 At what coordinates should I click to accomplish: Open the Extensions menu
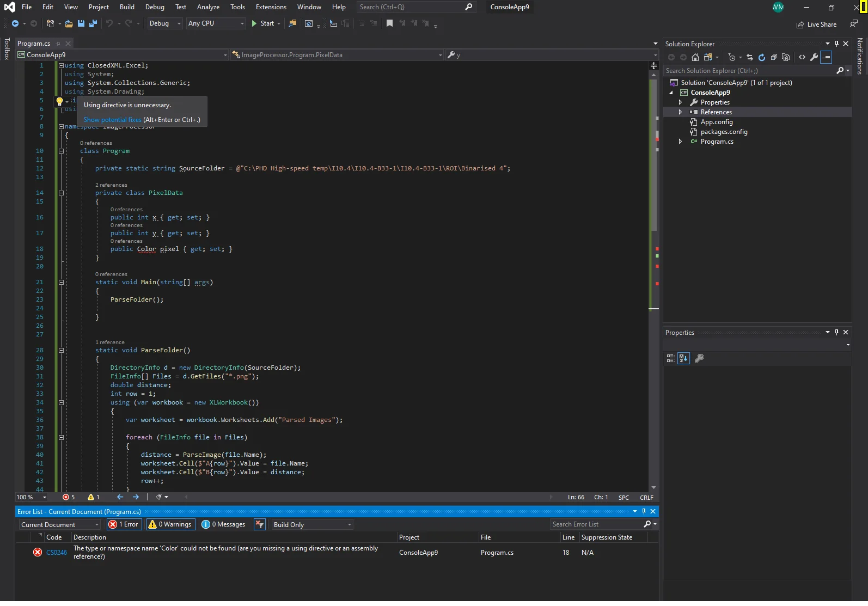(x=271, y=7)
